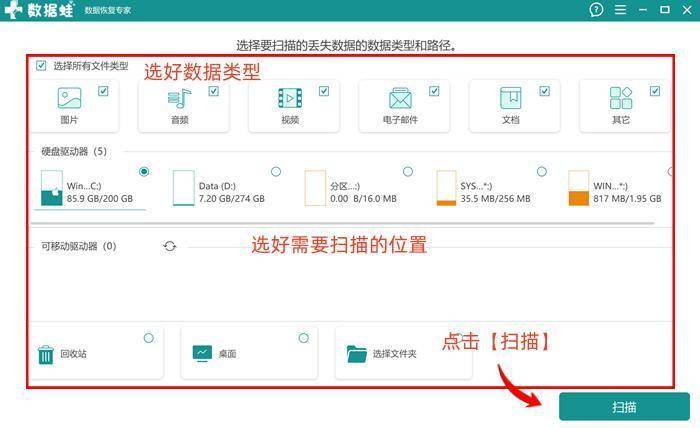Image resolution: width=700 pixels, height=428 pixels.
Task: Click the 硬盘驱动器 (5) heading
Action: click(74, 152)
